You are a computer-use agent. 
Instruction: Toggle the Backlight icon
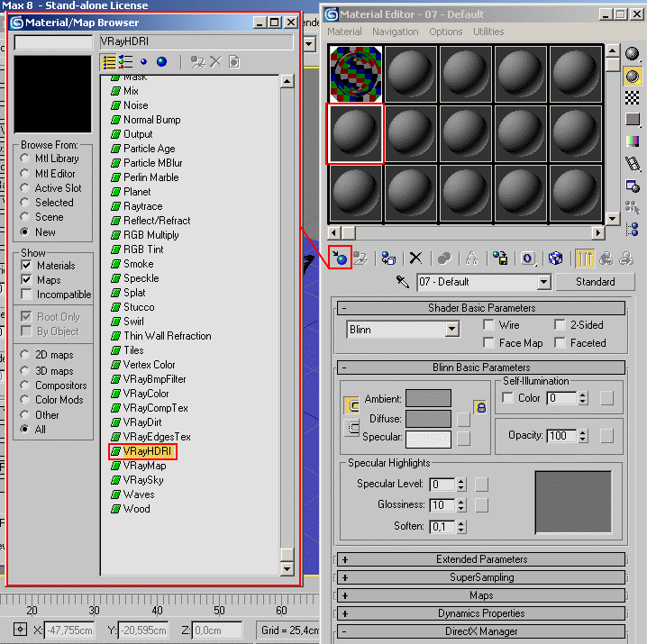[633, 77]
